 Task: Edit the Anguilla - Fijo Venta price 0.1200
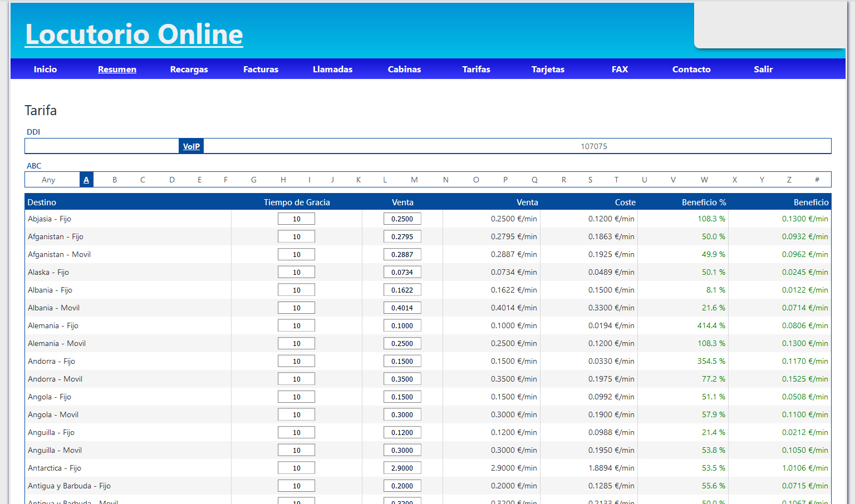point(402,432)
